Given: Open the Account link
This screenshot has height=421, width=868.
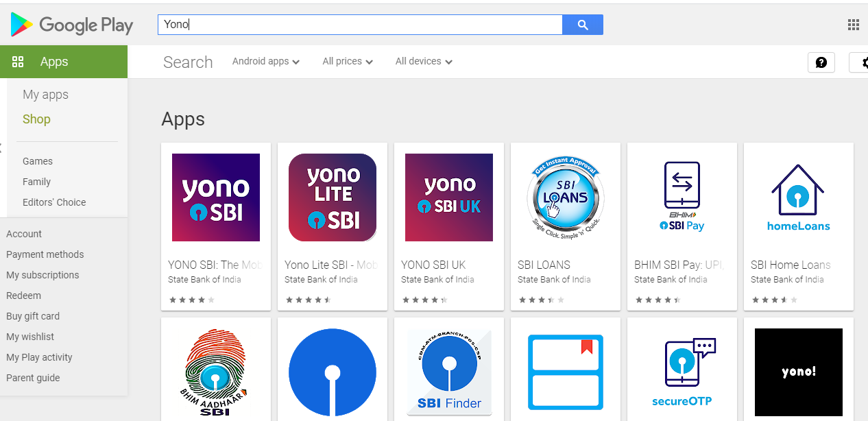Looking at the screenshot, I should (24, 234).
